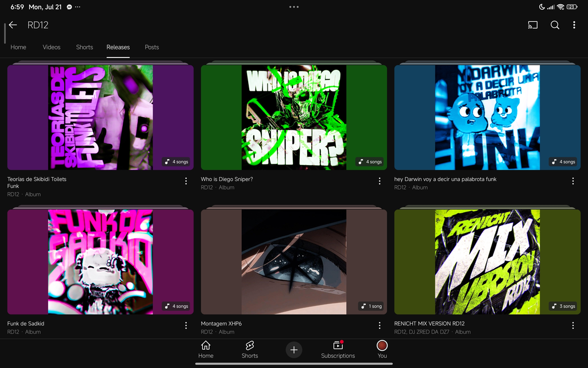The width and height of the screenshot is (588, 368).
Task: Open the Montagem XHP6 eye cover art
Action: click(294, 262)
